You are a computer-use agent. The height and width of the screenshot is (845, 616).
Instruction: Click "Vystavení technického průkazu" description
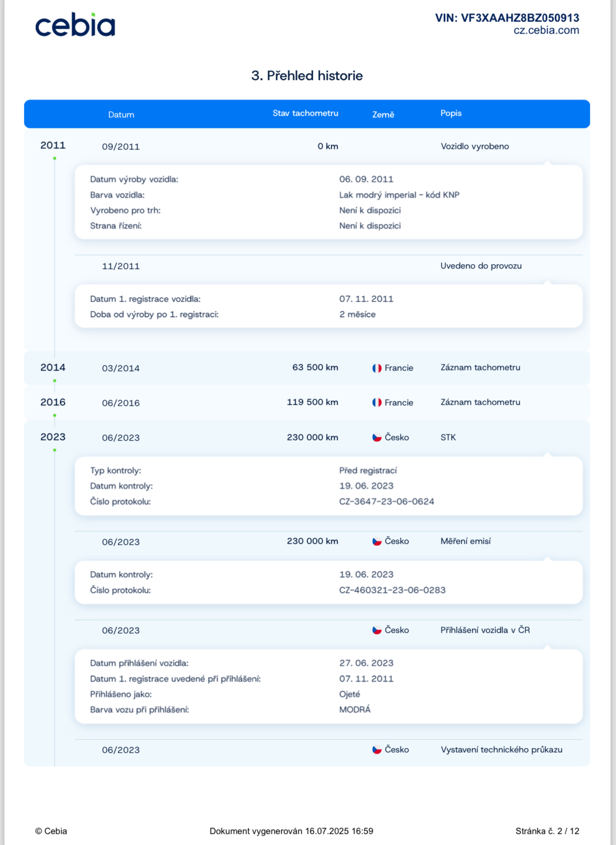(x=501, y=750)
